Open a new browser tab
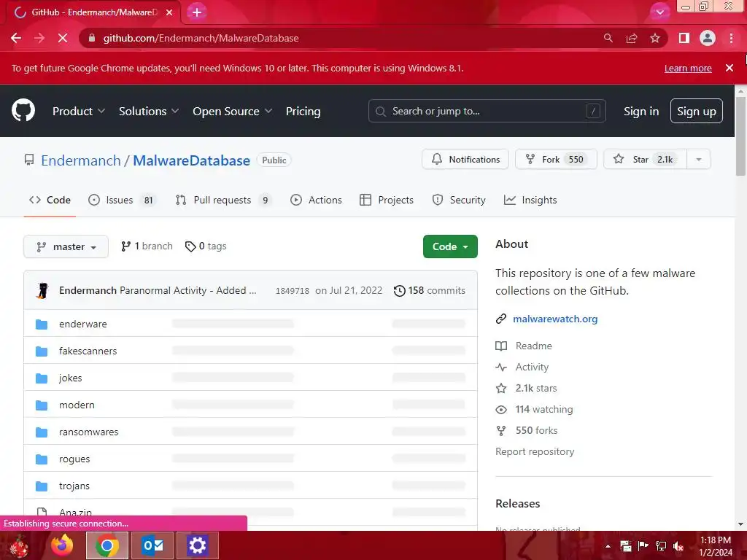The image size is (747, 560). pos(197,12)
